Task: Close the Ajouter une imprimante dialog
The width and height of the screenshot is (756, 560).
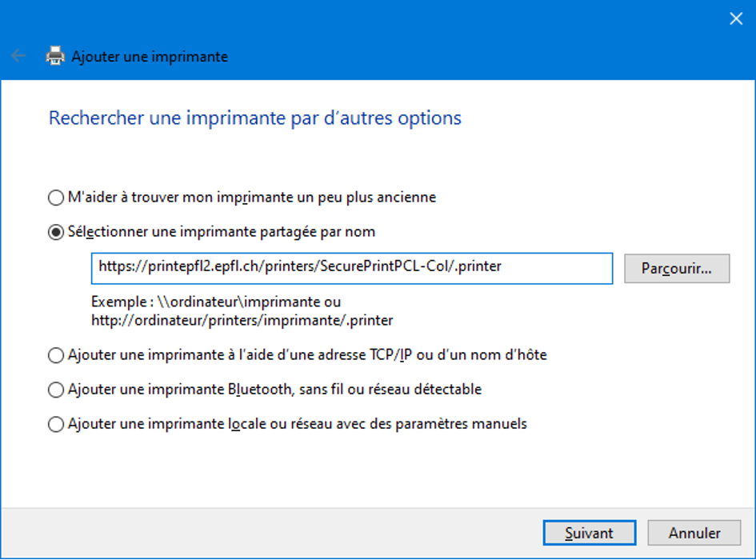Action: pos(736,19)
